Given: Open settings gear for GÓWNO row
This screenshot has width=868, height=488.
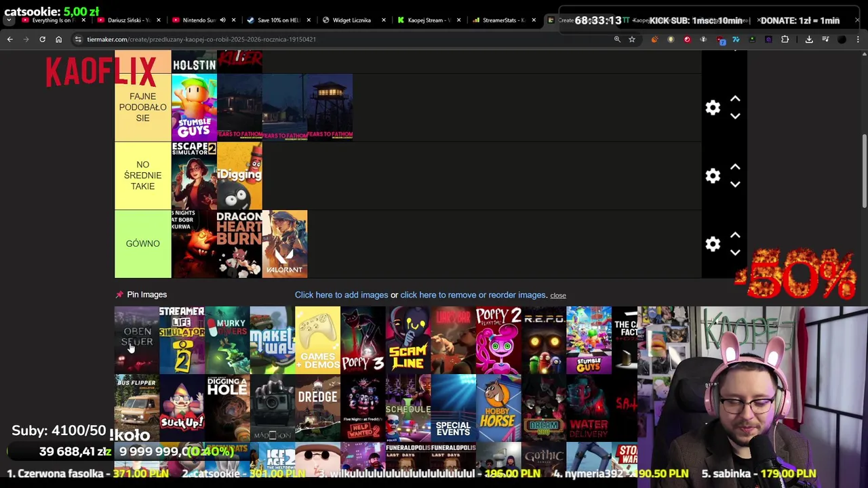Looking at the screenshot, I should point(713,244).
